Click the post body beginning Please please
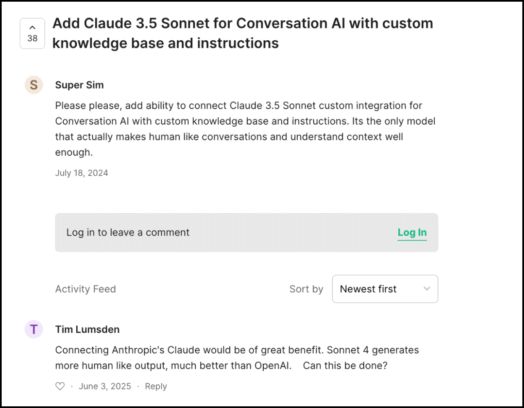 [x=245, y=129]
